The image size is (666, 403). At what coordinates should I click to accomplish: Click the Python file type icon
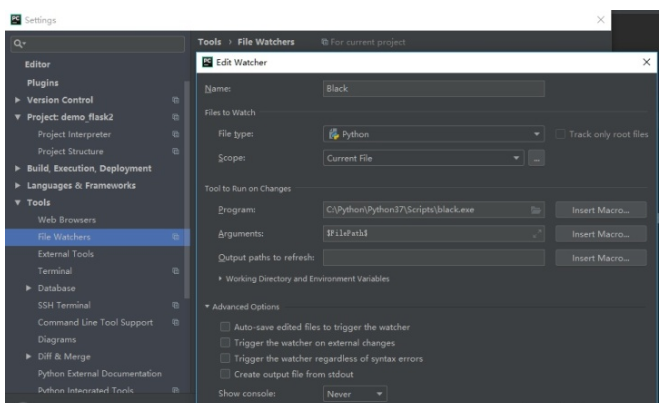point(333,134)
